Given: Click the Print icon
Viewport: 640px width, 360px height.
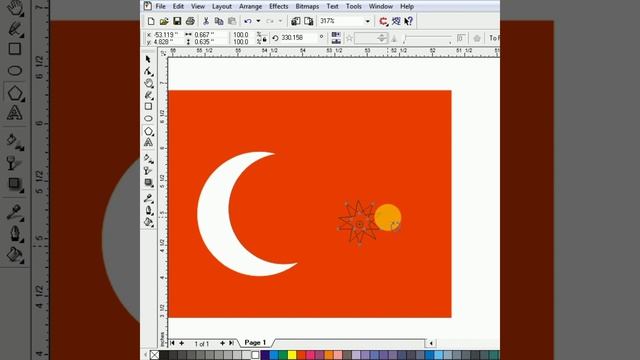Looking at the screenshot, I should point(190,21).
